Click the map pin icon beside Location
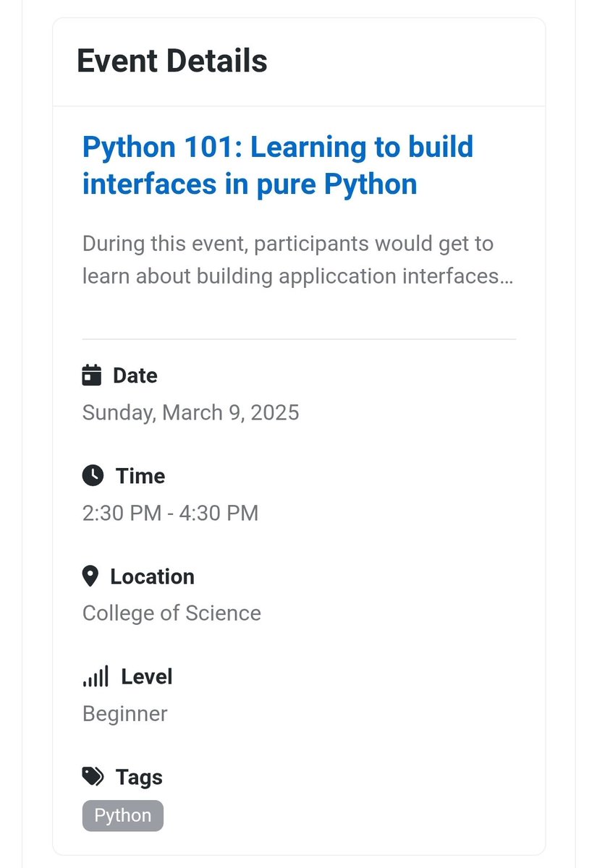This screenshot has width=597, height=868. (x=90, y=576)
